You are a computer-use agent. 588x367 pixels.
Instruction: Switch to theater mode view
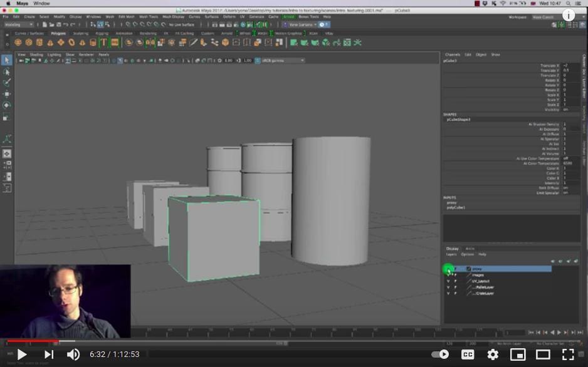543,354
